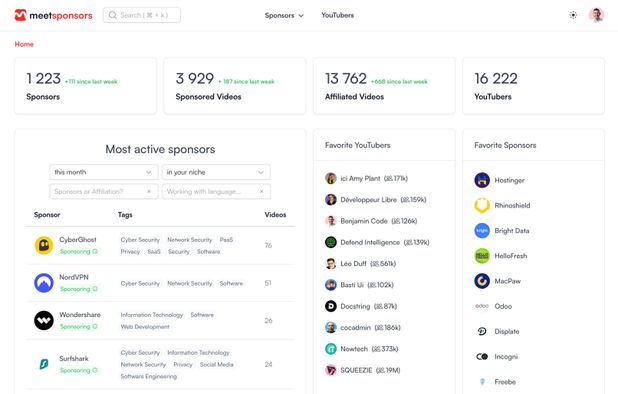Open Bright Data favorite sponsor logo
The height and width of the screenshot is (394, 618).
(482, 230)
